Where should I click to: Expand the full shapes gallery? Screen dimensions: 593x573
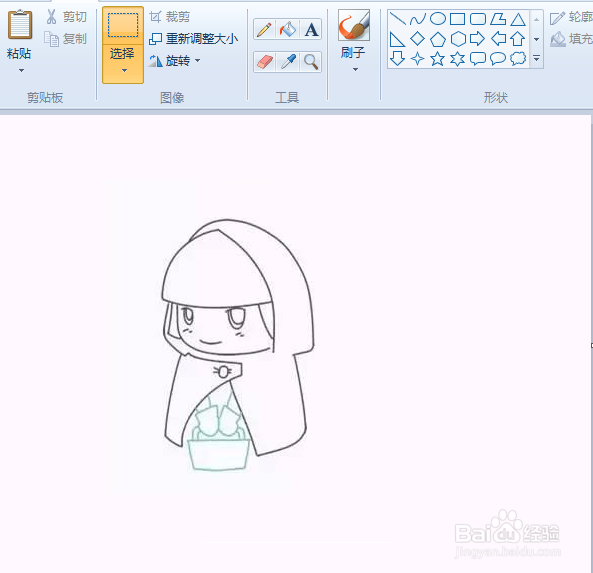tap(536, 58)
